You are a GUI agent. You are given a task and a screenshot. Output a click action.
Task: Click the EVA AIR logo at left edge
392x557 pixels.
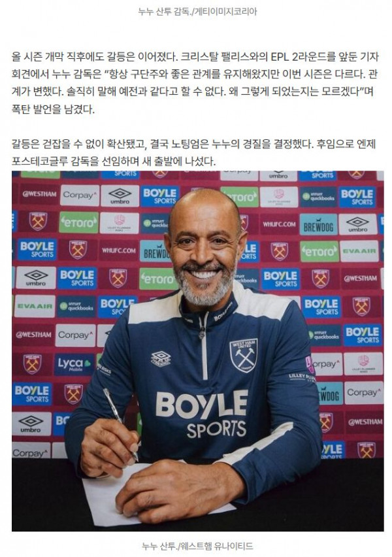tap(35, 306)
